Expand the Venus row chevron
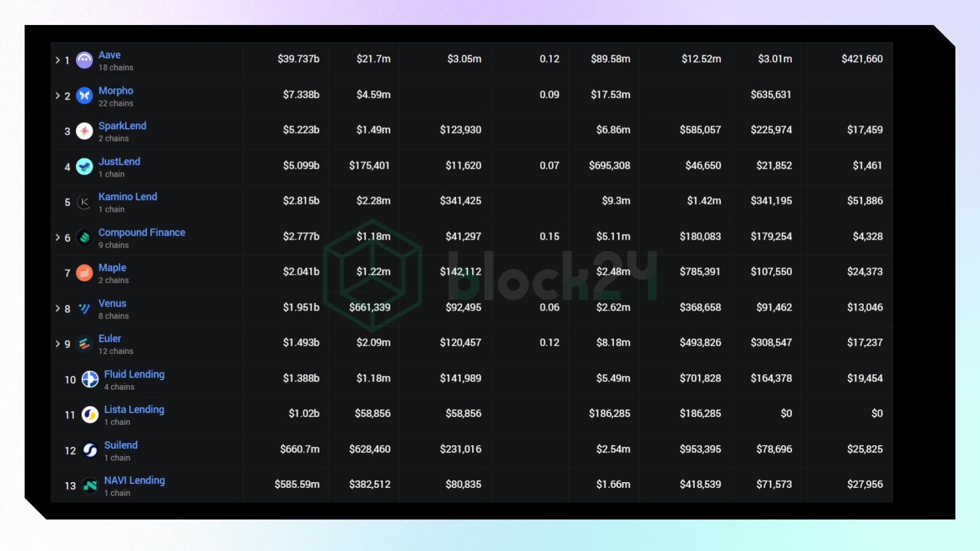This screenshot has width=980, height=551. tap(58, 308)
